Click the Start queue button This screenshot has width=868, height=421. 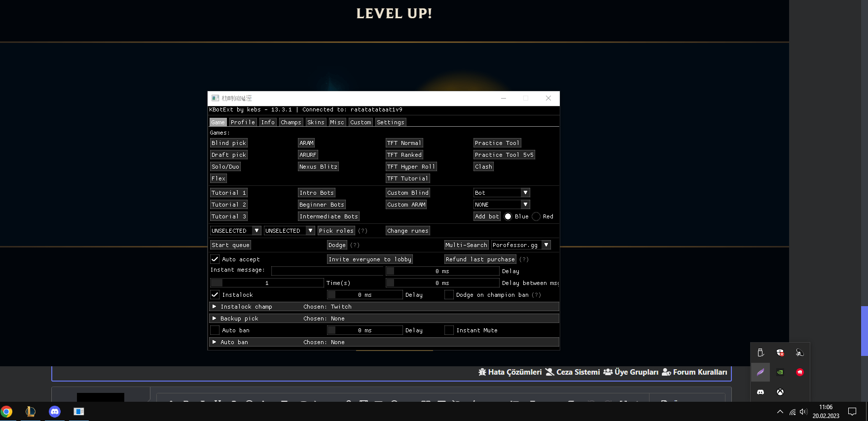pyautogui.click(x=230, y=245)
